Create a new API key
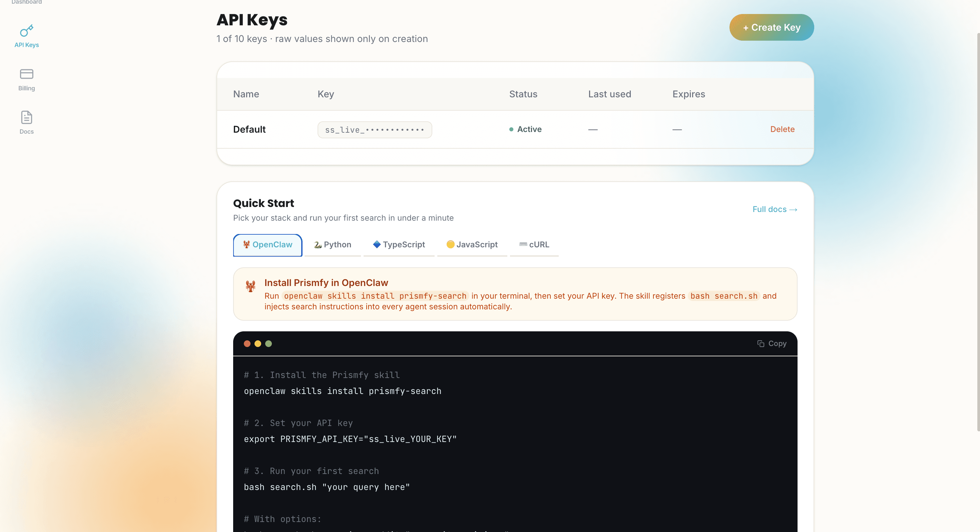The height and width of the screenshot is (532, 980). point(772,27)
